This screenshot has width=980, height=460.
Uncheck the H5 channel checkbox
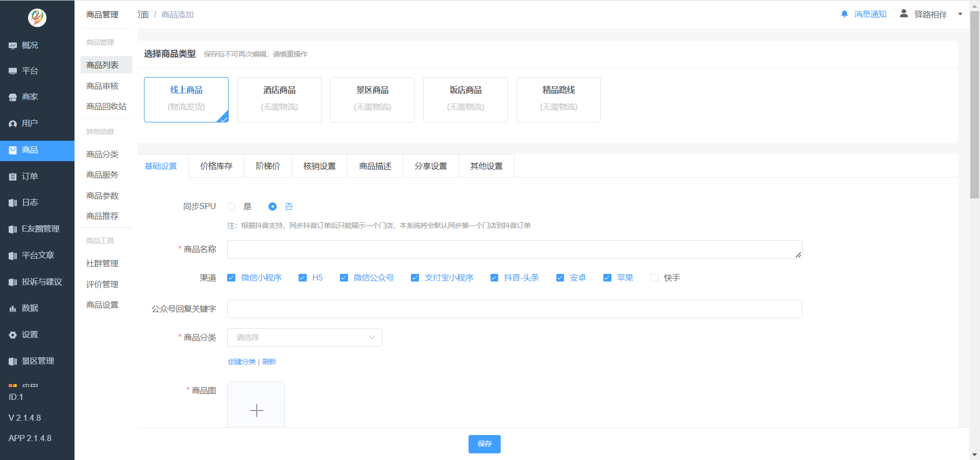pyautogui.click(x=303, y=278)
